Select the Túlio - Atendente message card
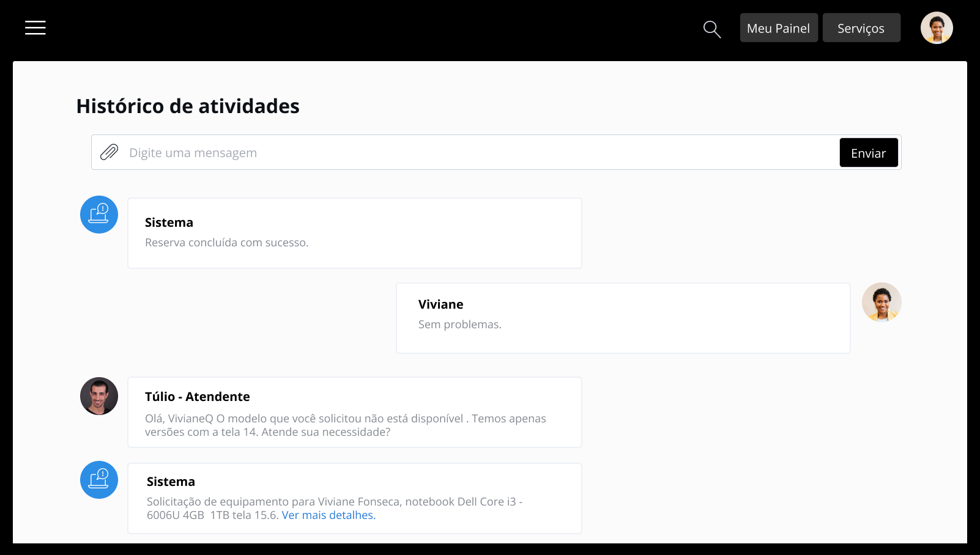The width and height of the screenshot is (980, 555). click(355, 413)
